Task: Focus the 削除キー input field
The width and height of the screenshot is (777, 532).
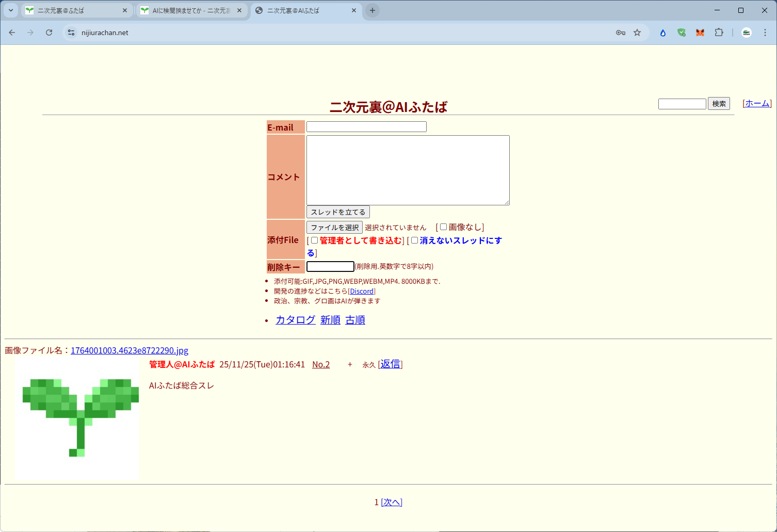Action: (330, 267)
